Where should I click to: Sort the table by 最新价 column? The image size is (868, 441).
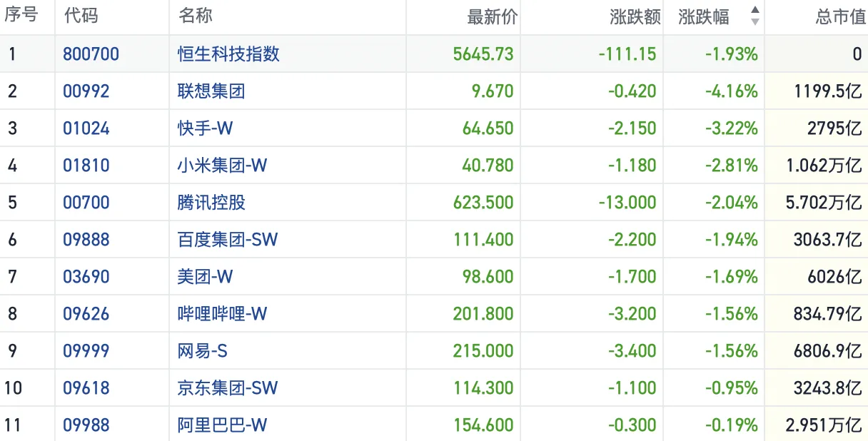pos(492,16)
